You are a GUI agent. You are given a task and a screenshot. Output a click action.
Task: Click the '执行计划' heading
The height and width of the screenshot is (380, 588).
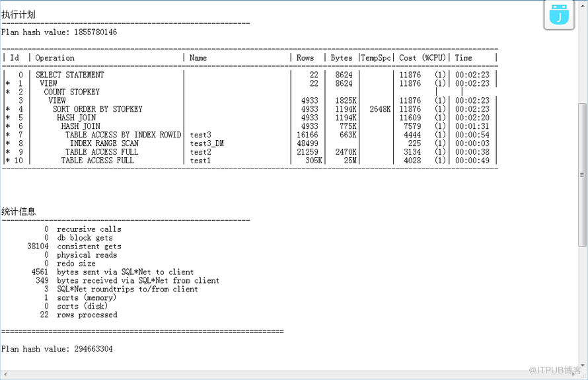(18, 15)
